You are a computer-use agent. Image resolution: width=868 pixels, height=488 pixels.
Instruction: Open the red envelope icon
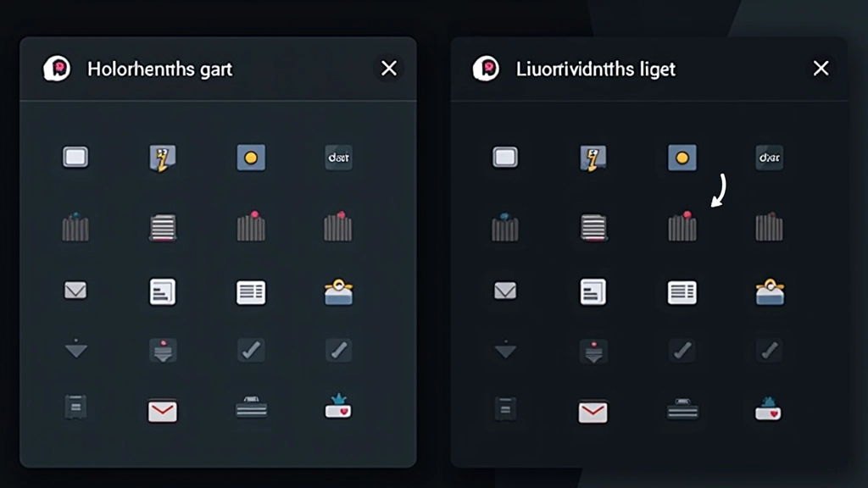point(163,411)
